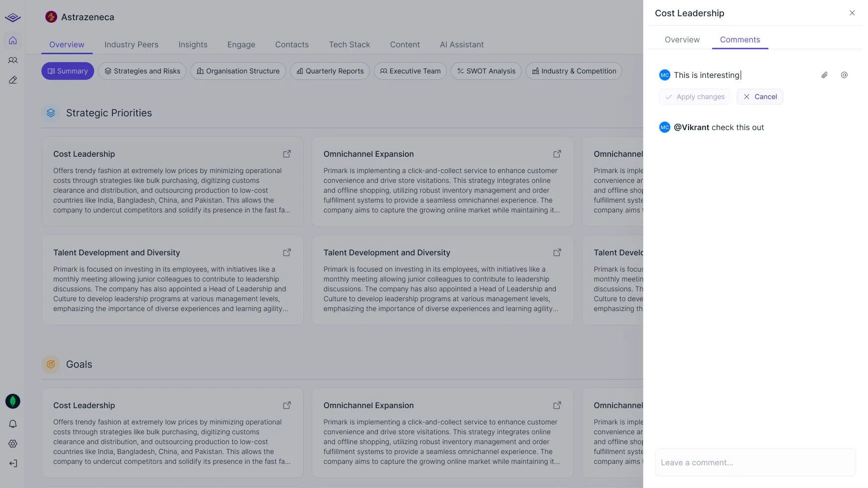Click the green leaf avatar in the sidebar

coord(13,401)
